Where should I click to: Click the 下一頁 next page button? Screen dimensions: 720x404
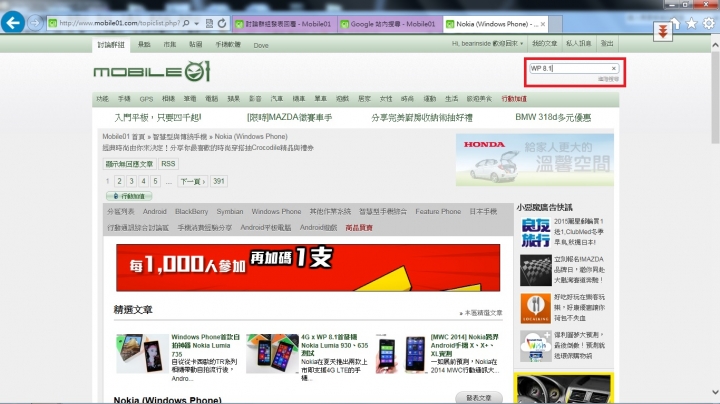[x=192, y=181]
